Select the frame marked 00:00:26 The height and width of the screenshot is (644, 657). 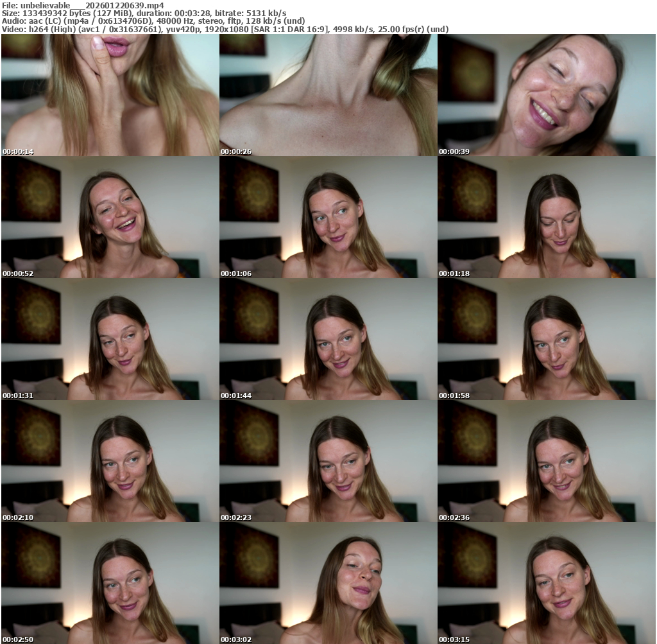pos(328,95)
